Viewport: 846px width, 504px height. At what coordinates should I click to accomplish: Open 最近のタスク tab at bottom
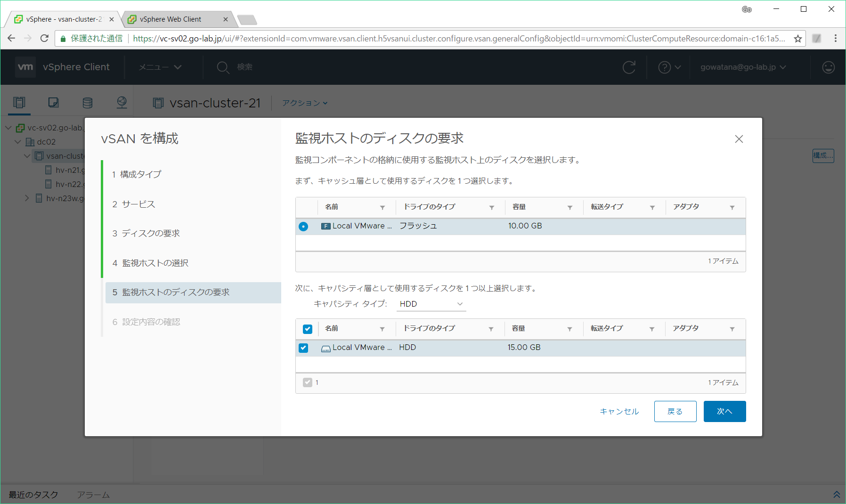coord(33,495)
